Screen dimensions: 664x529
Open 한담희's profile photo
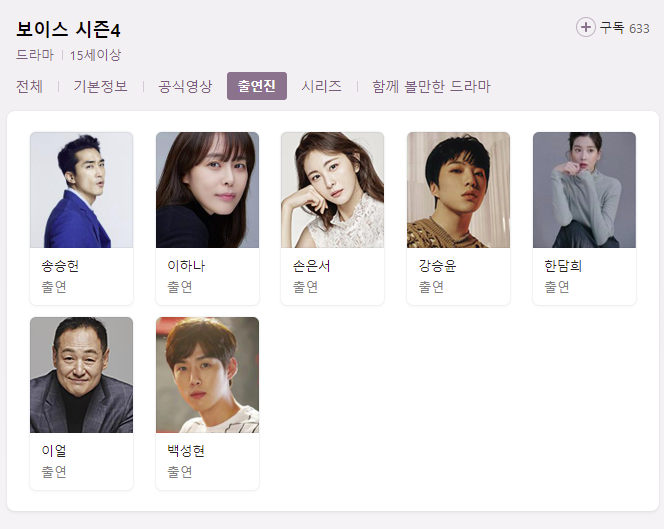click(x=584, y=190)
